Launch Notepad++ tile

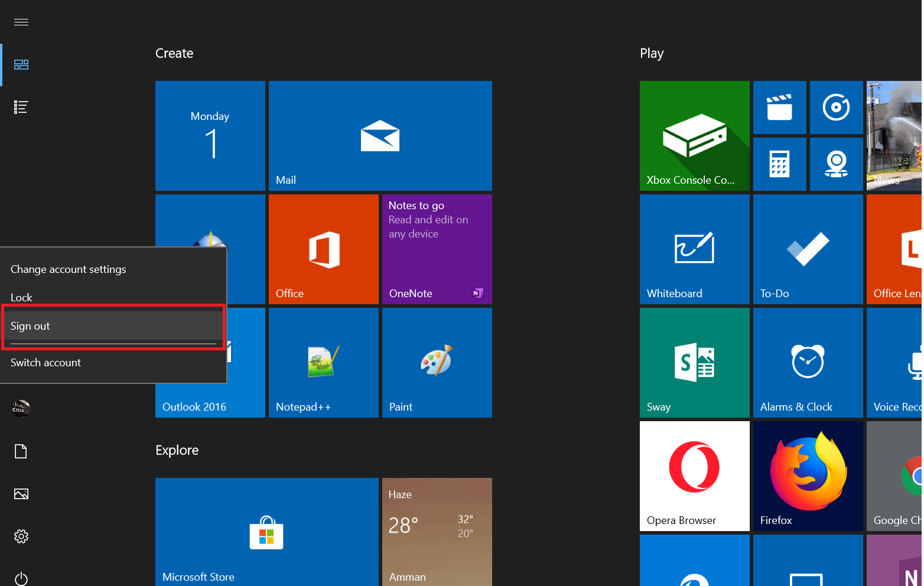click(x=324, y=363)
